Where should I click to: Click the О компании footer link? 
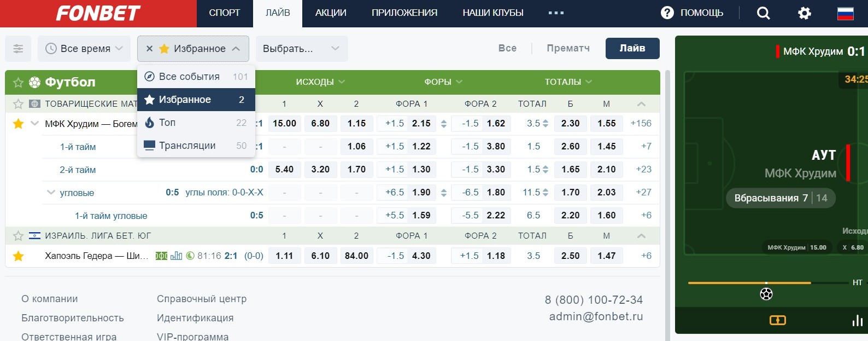pyautogui.click(x=50, y=299)
